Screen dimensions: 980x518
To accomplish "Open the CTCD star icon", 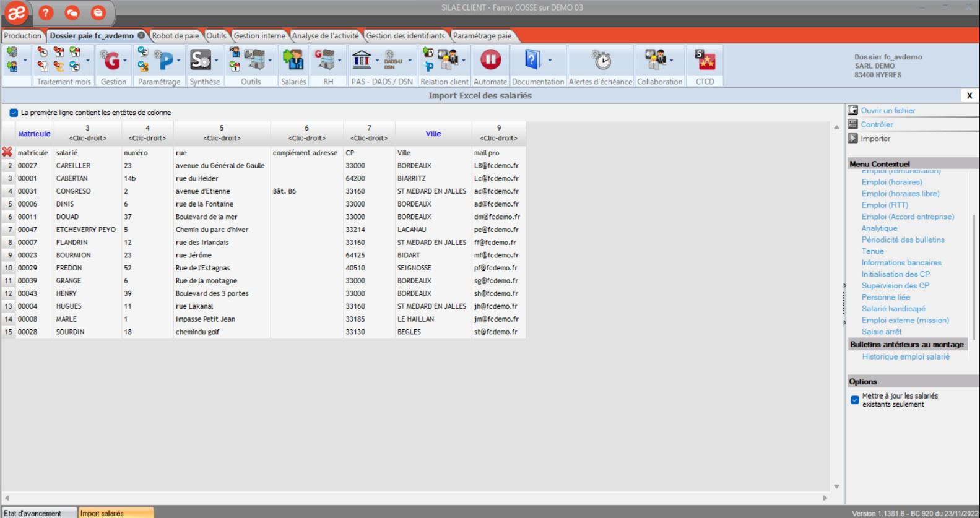I will pos(705,60).
